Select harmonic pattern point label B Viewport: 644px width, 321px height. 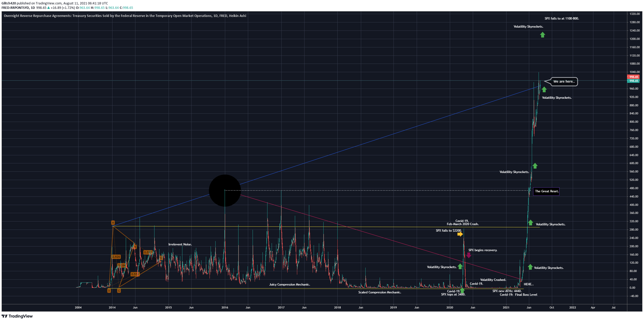tap(135, 247)
